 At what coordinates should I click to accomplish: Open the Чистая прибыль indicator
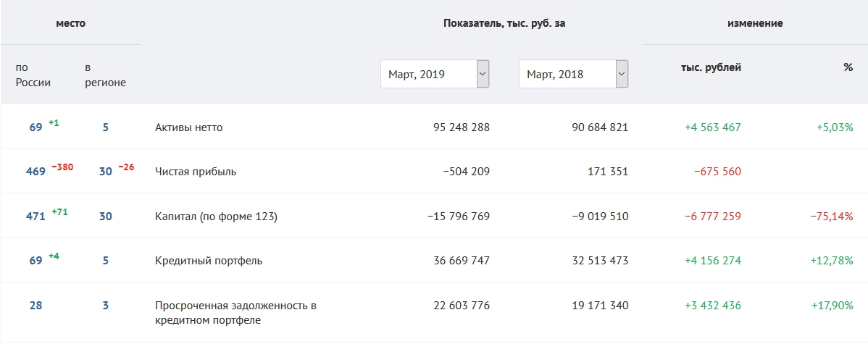(x=196, y=172)
